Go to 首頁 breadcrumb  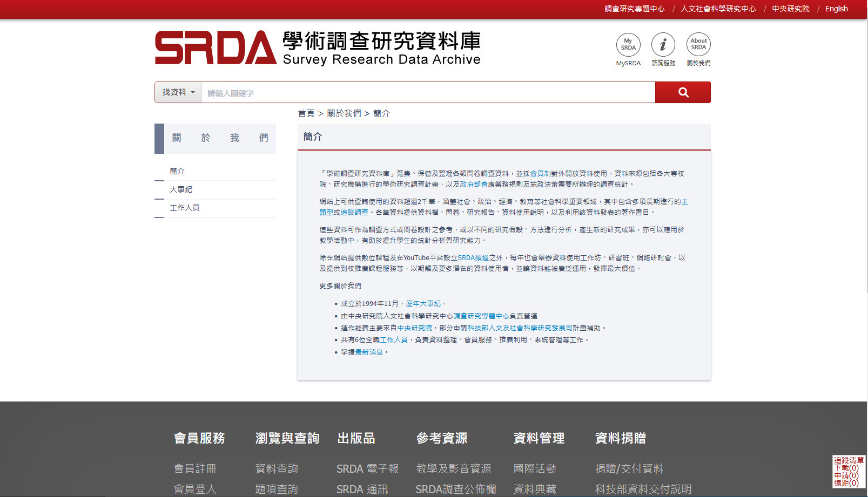(306, 113)
